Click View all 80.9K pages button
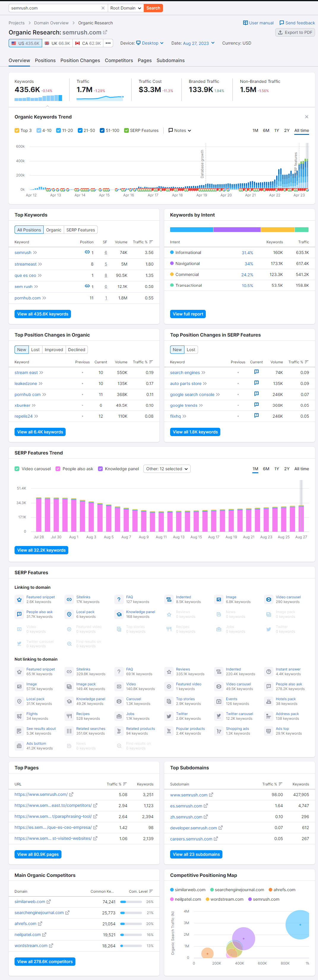Screen dimensions: 318x980 pos(38,854)
